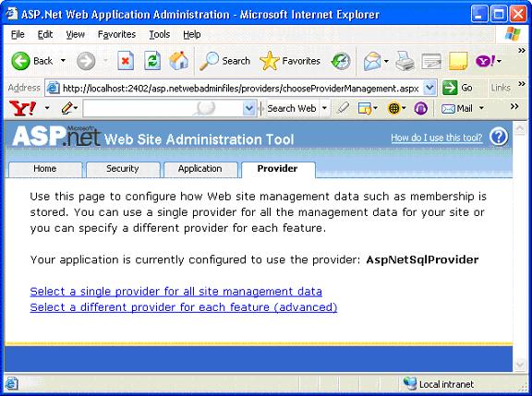Click the Mail envelope icon in toolbar

click(x=372, y=61)
